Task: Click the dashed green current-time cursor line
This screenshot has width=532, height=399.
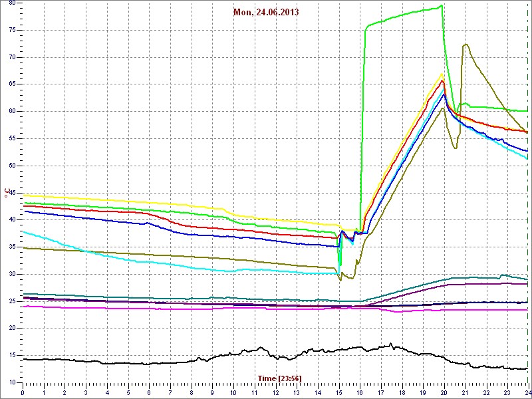Action: 529,192
